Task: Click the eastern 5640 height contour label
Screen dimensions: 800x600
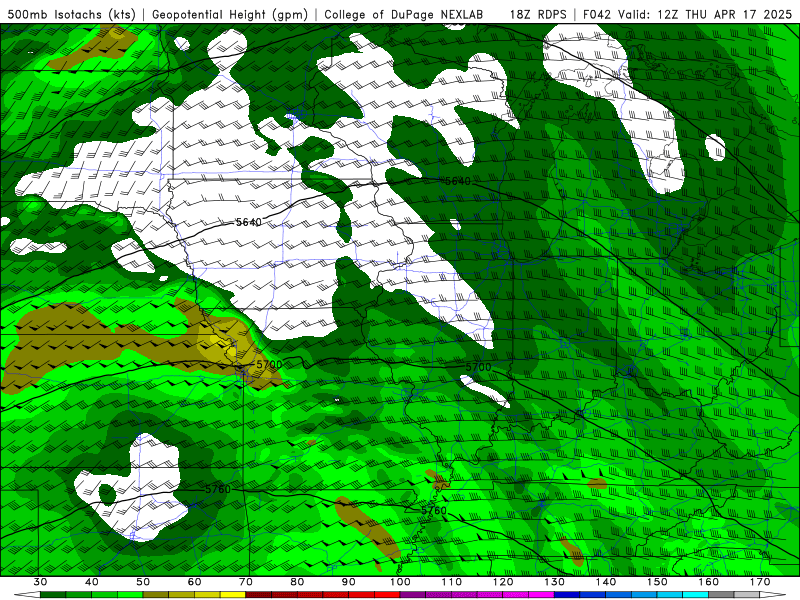Action: (x=458, y=181)
